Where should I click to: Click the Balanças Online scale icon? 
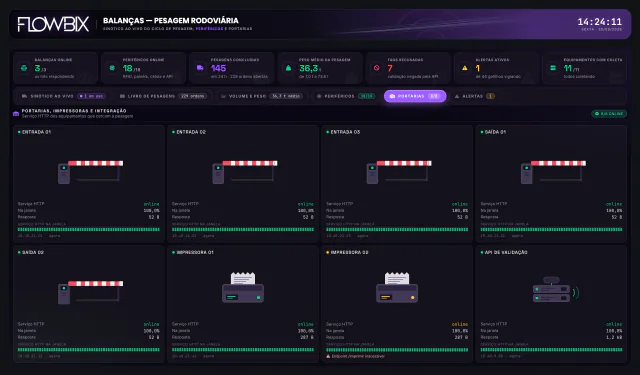[x=24, y=68]
